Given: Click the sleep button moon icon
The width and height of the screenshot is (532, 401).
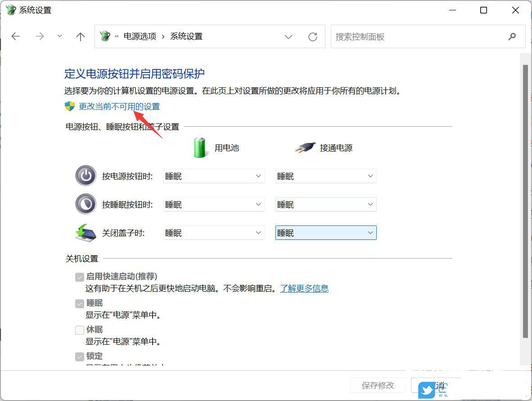Looking at the screenshot, I should point(86,204).
